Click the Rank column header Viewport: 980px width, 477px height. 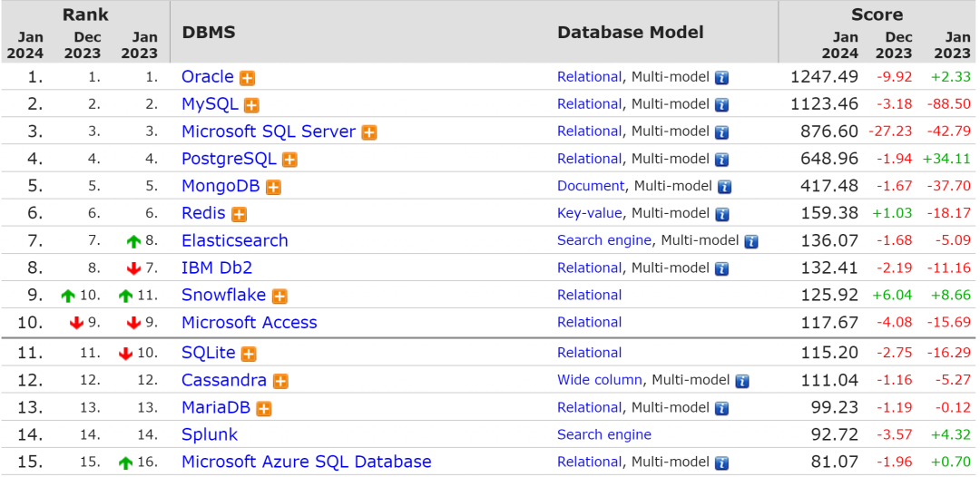tap(85, 15)
